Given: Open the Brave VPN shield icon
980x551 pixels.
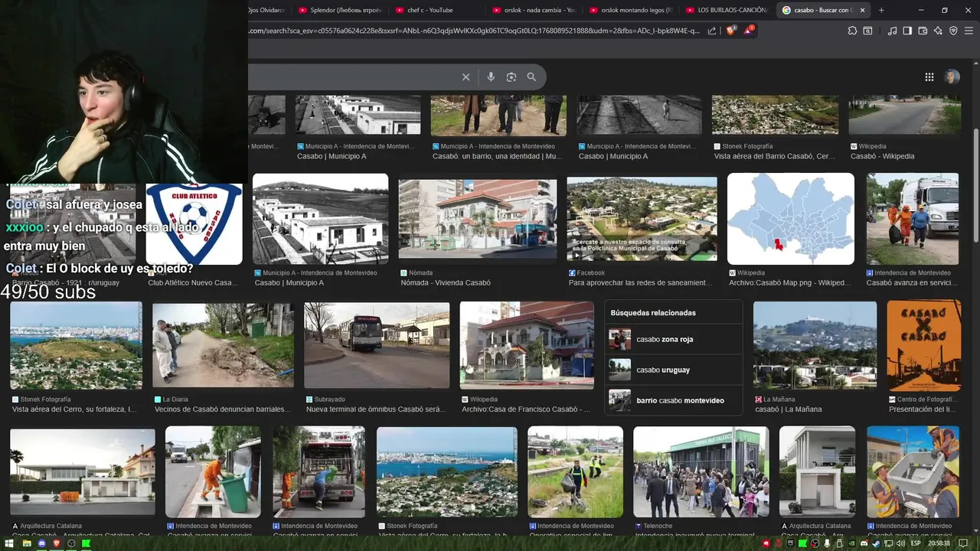Looking at the screenshot, I should [x=953, y=31].
